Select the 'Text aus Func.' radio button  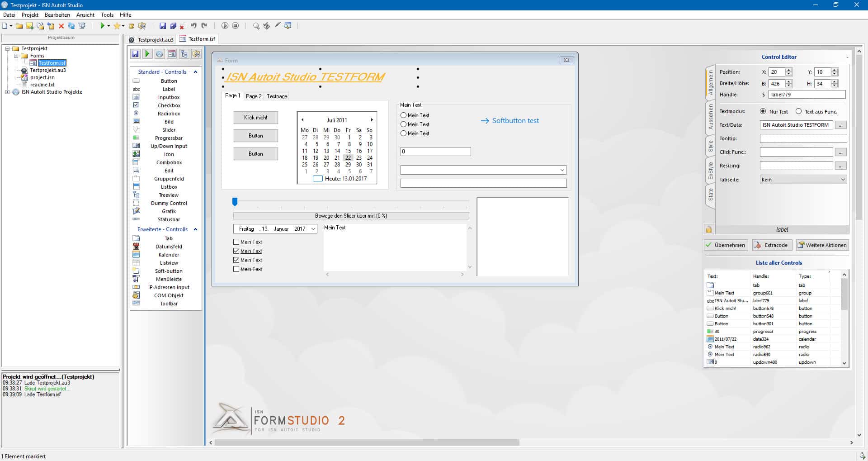pyautogui.click(x=798, y=111)
